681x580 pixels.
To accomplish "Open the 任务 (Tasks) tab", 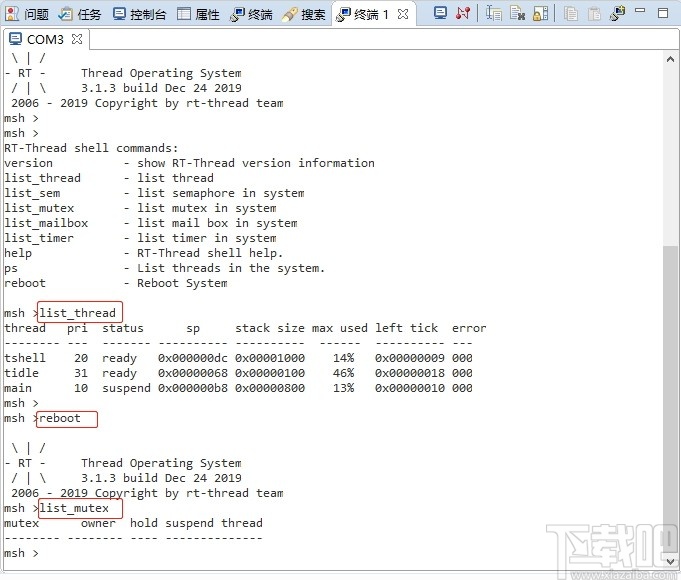I will coord(79,14).
